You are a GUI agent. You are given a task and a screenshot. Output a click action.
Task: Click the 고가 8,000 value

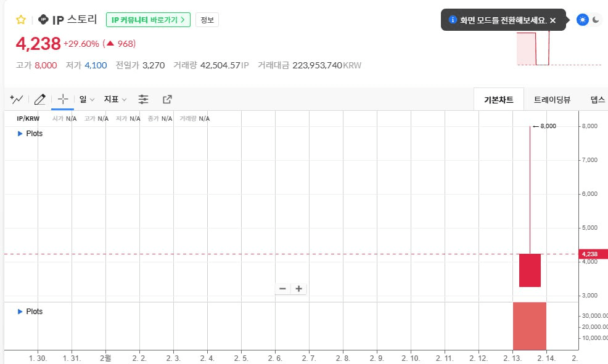point(46,65)
